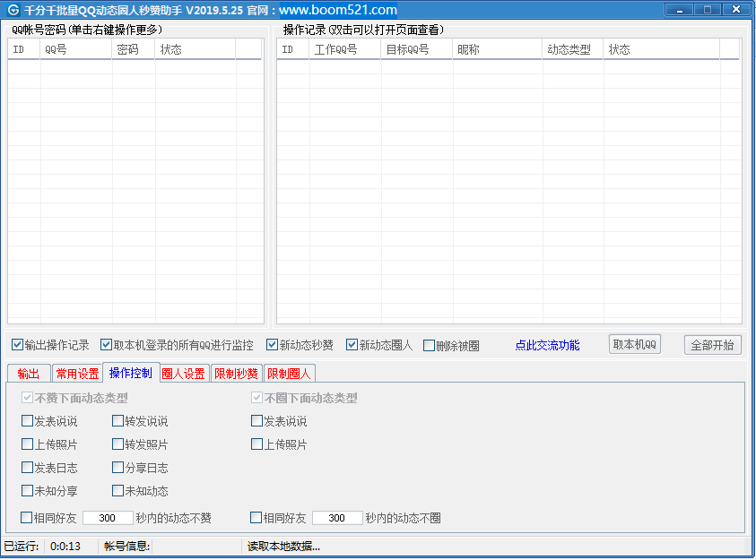Click the app logo icon in title bar
Viewport: 756px width, 560px height.
click(13, 10)
